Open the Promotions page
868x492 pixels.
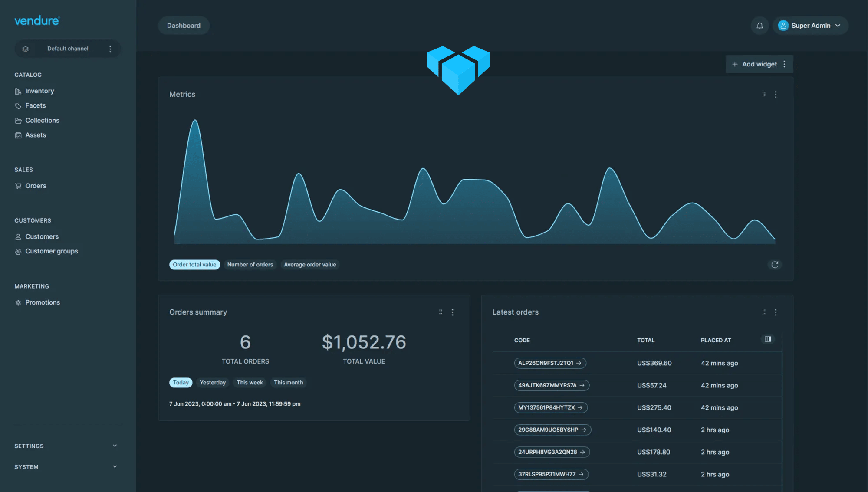[43, 302]
